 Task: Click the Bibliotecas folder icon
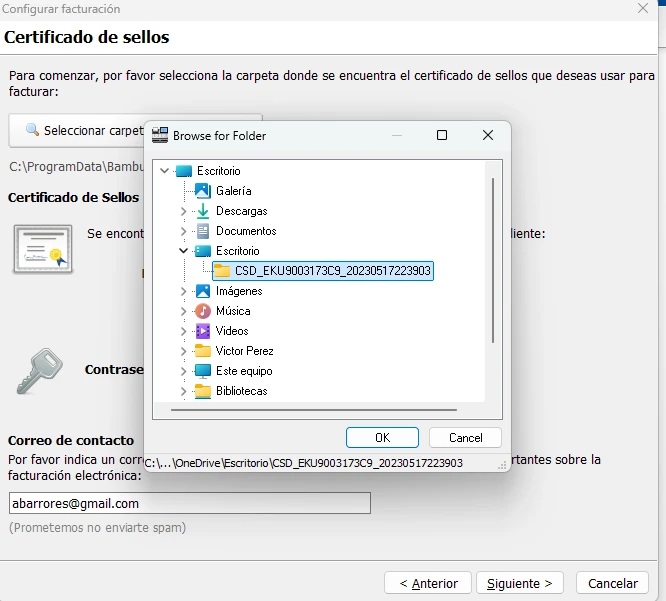(203, 391)
